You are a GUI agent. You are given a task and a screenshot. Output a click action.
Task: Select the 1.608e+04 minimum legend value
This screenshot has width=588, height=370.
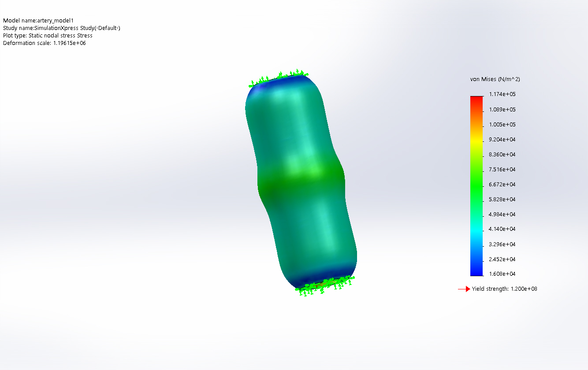(x=502, y=274)
